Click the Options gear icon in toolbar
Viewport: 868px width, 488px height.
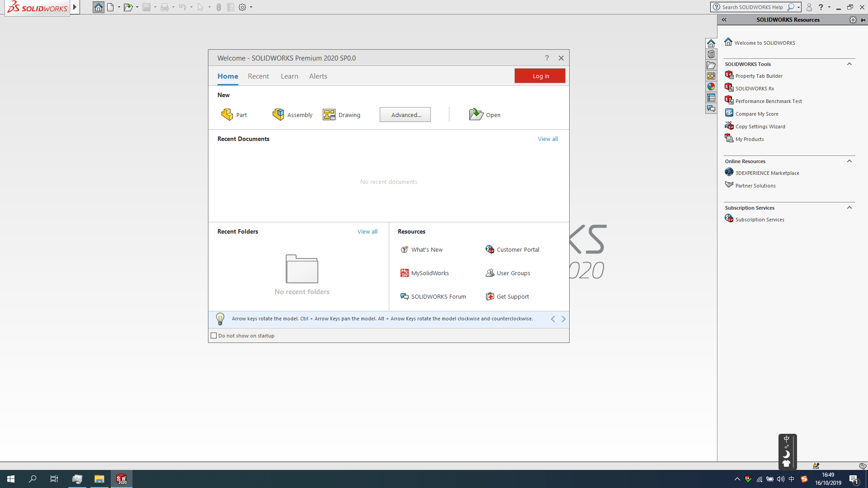(242, 7)
